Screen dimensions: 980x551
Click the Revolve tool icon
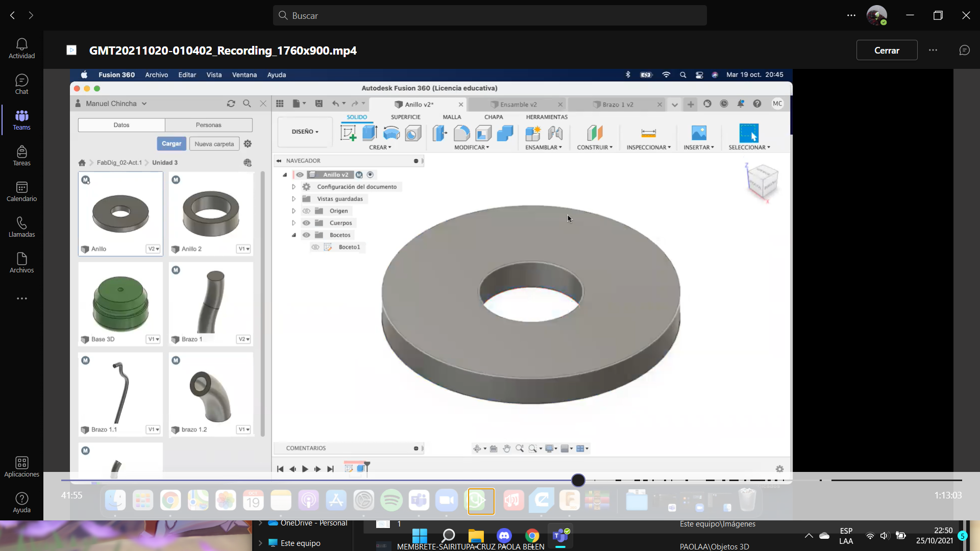point(391,133)
